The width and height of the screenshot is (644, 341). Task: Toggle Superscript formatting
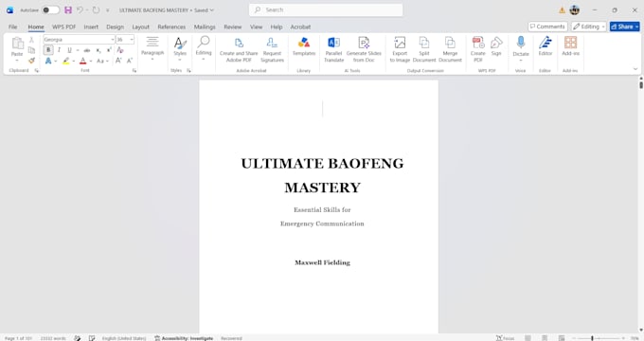109,50
